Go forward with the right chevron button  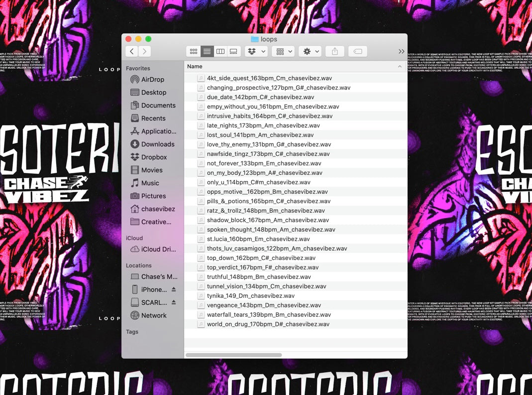point(145,52)
